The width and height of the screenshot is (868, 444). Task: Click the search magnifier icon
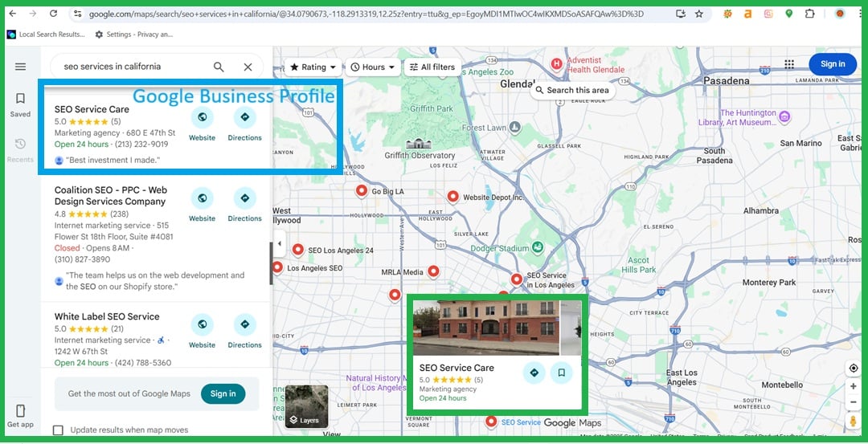pos(219,67)
